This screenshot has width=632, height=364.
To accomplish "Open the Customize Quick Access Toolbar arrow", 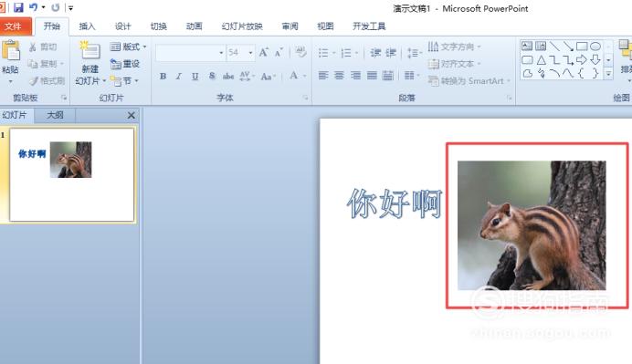I will tap(70, 7).
